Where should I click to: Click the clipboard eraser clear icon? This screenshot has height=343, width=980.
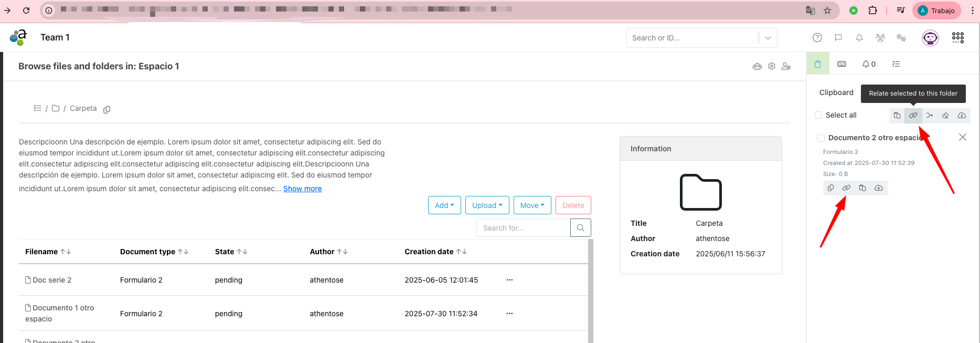click(x=945, y=116)
